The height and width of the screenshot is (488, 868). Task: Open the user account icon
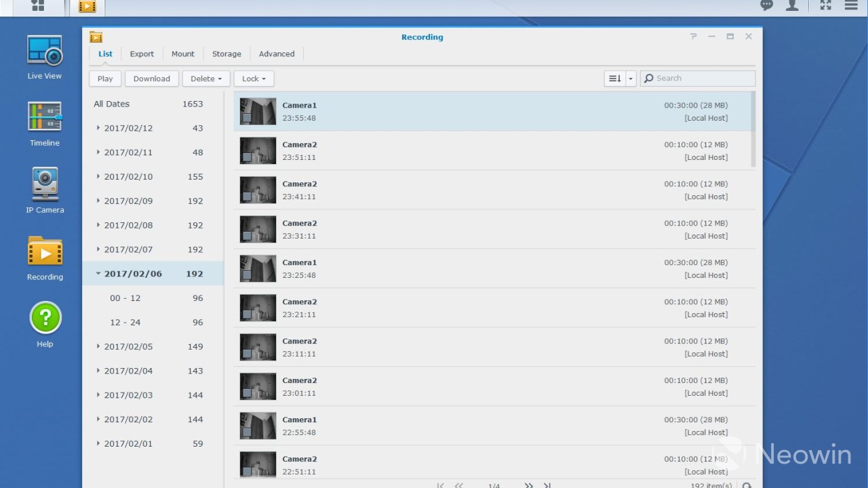(x=792, y=5)
